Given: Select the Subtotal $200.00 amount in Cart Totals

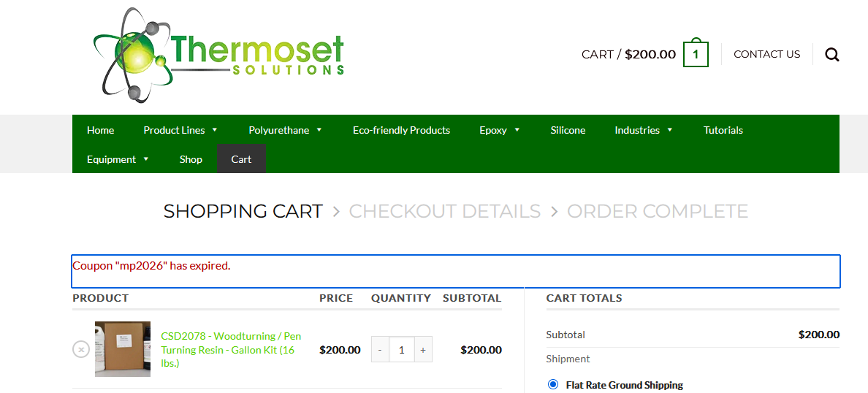Looking at the screenshot, I should tap(819, 335).
